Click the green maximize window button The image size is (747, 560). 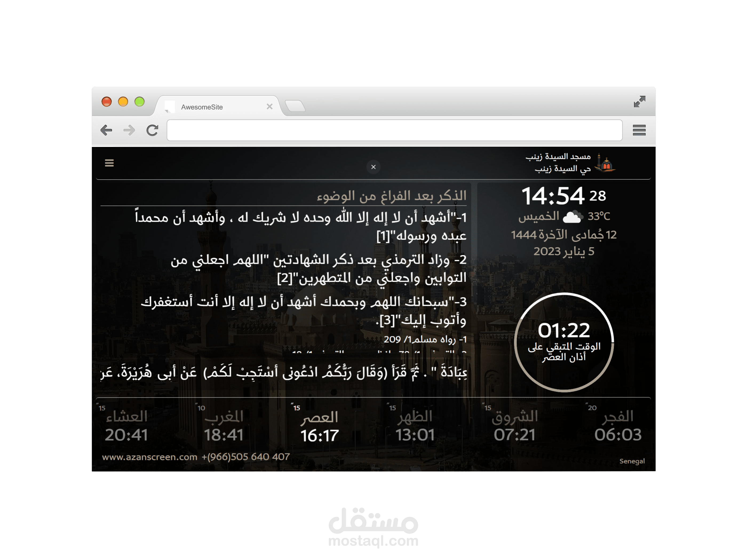coord(140,102)
